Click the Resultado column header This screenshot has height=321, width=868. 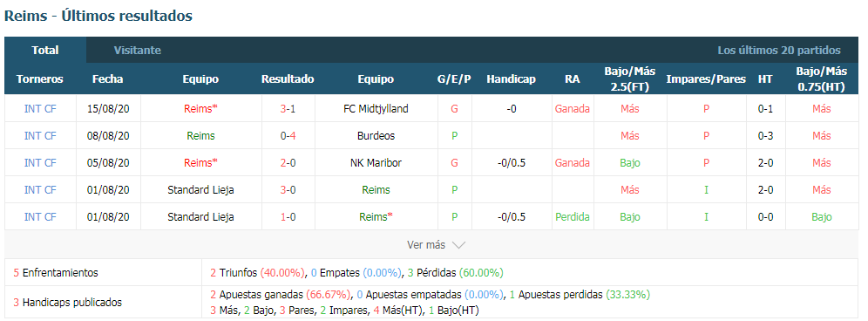(288, 79)
